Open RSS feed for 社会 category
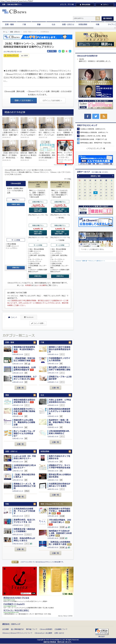The image size is (116, 644). (70, 395)
